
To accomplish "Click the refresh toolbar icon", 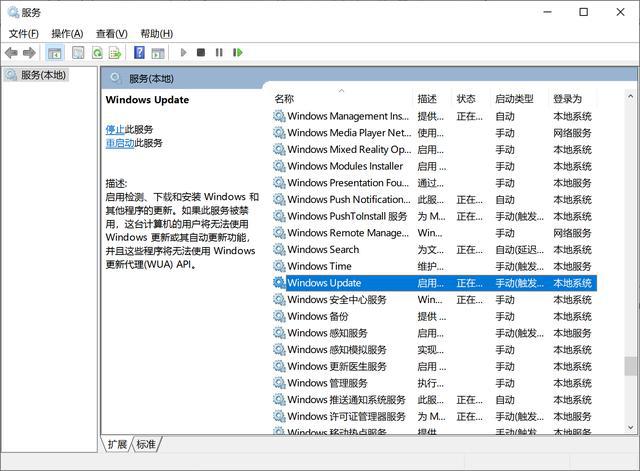I will point(99,52).
